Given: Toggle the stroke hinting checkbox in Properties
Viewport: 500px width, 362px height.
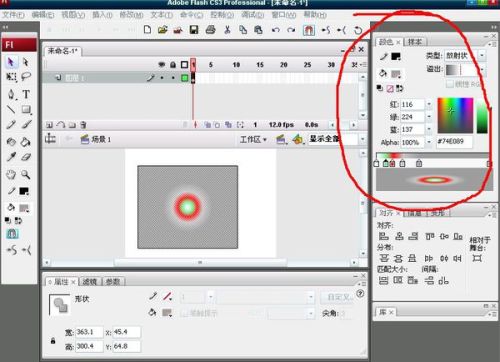Looking at the screenshot, I should [184, 313].
